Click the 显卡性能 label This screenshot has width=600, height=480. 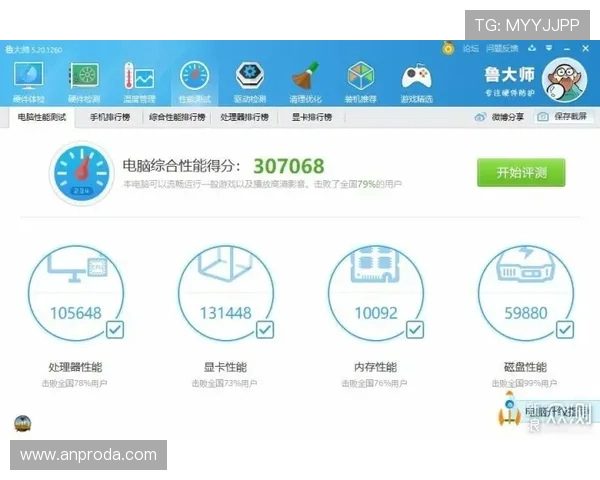point(225,367)
